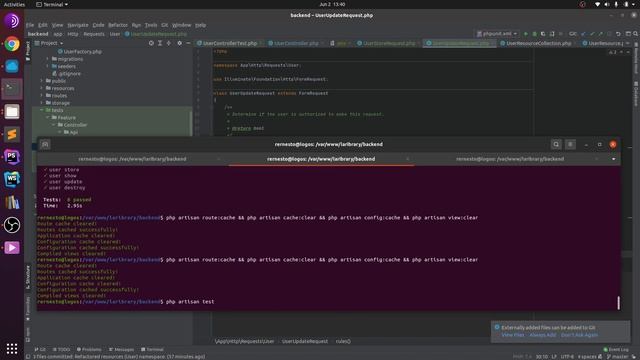This screenshot has width=640, height=360.
Task: Open the terminal tabs dropdown arrow
Action: pyautogui.click(x=613, y=159)
